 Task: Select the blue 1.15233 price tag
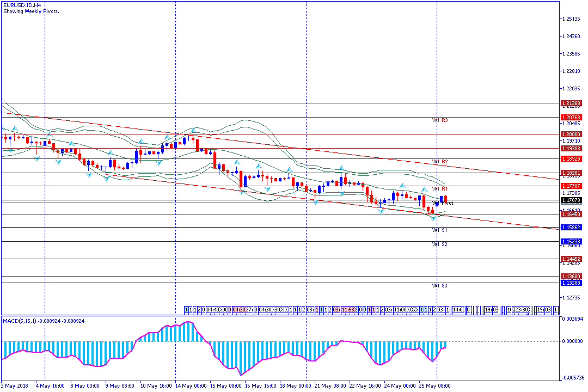(x=571, y=242)
